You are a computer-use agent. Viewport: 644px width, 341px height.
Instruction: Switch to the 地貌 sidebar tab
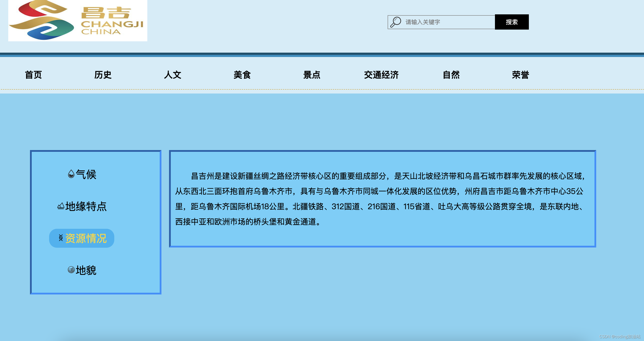click(x=86, y=270)
